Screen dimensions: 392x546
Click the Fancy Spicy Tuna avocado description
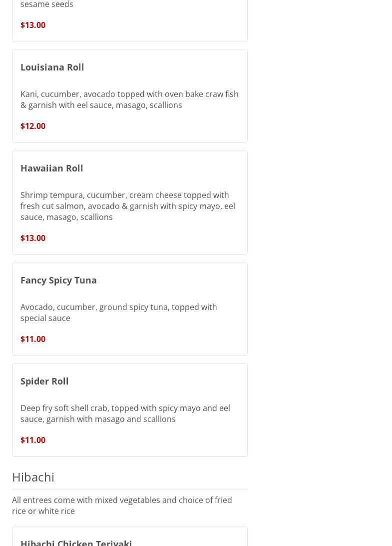coord(118,312)
